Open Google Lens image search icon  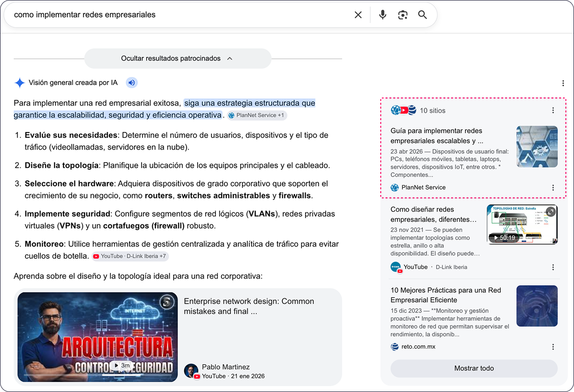tap(403, 15)
